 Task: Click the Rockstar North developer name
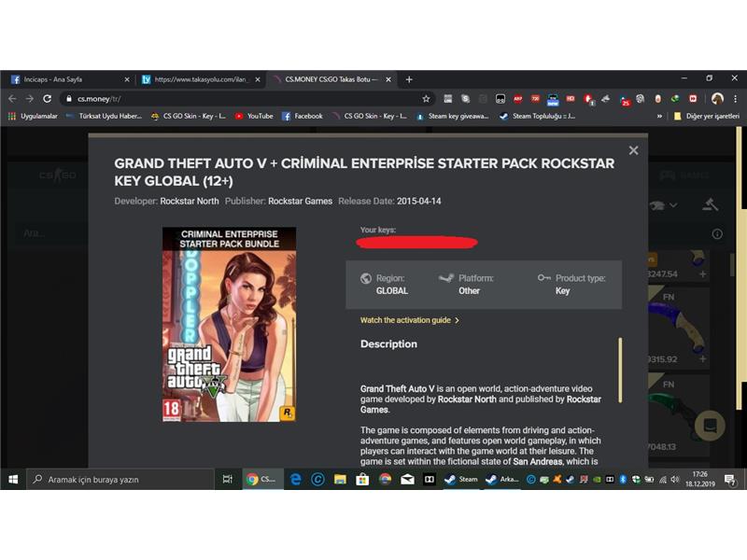point(190,201)
